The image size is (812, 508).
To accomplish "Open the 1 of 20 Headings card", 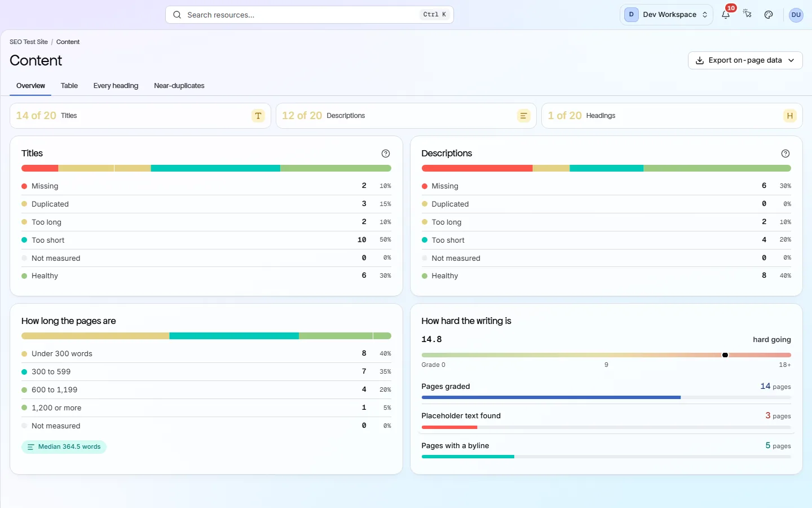I will pyautogui.click(x=672, y=116).
